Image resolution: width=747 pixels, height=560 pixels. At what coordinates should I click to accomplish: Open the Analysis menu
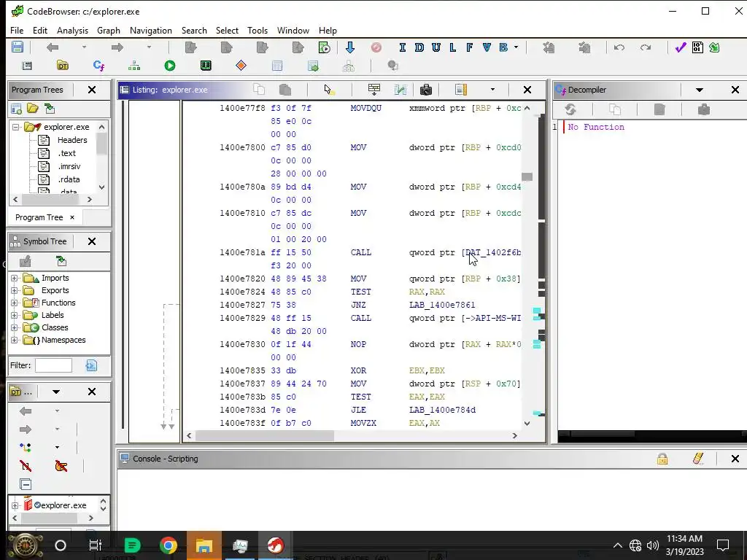coord(72,31)
